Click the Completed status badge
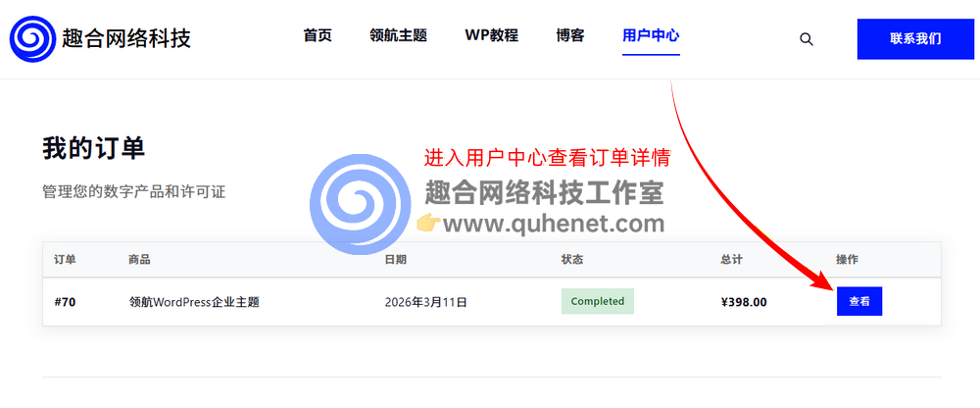Image resolution: width=980 pixels, height=408 pixels. tap(598, 301)
